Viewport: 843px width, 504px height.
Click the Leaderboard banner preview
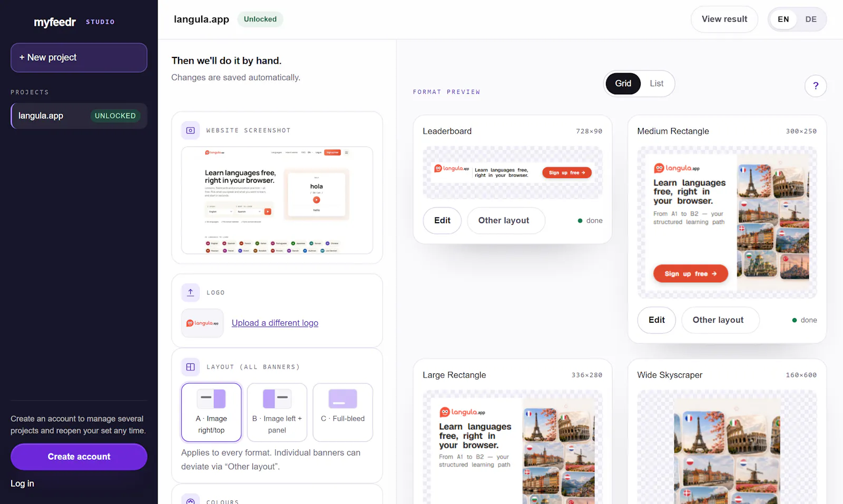[x=513, y=173]
